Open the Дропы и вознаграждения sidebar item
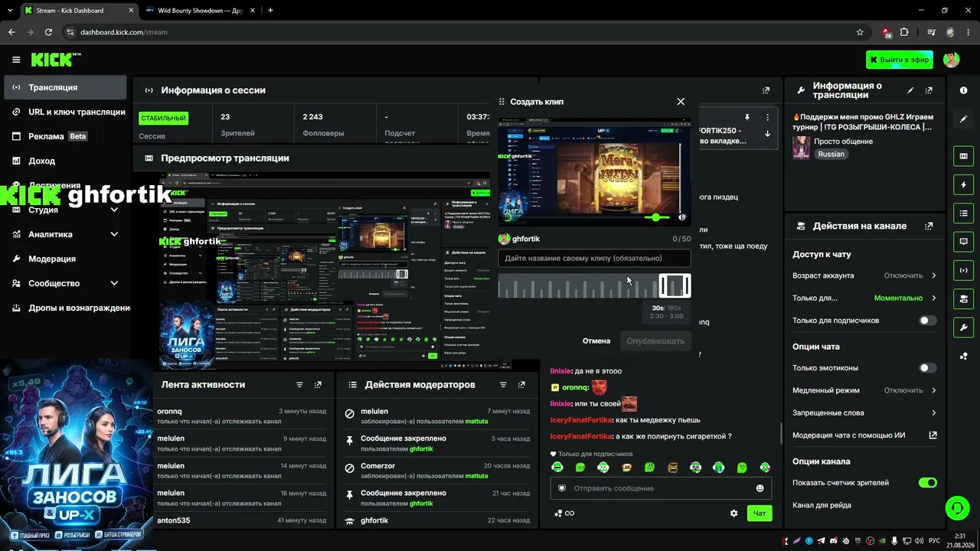980x551 pixels. coord(65,308)
